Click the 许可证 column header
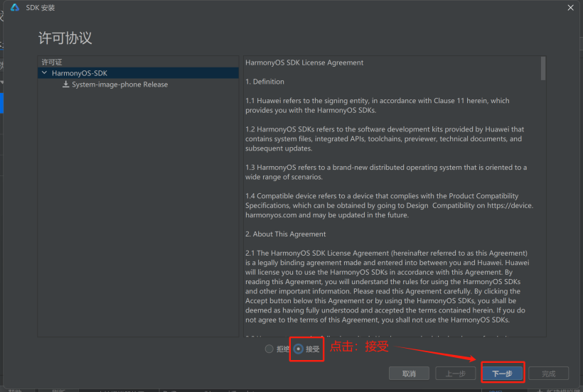 (x=52, y=62)
